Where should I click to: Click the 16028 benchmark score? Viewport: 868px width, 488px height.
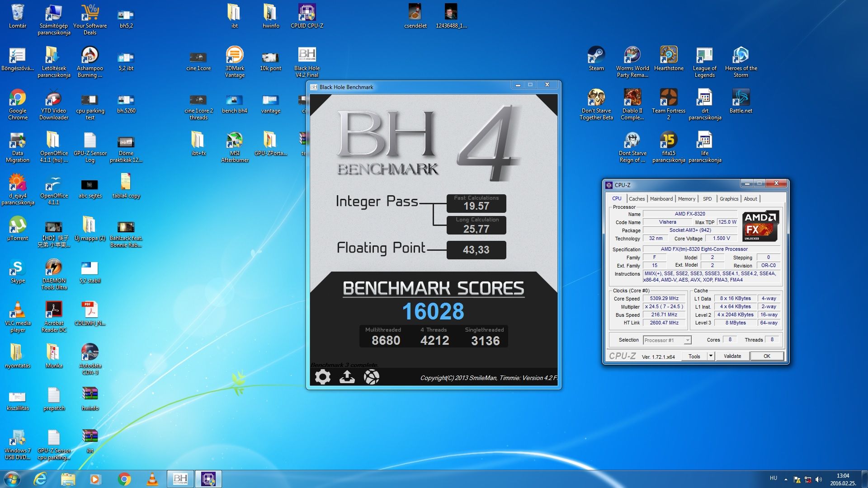(x=433, y=311)
